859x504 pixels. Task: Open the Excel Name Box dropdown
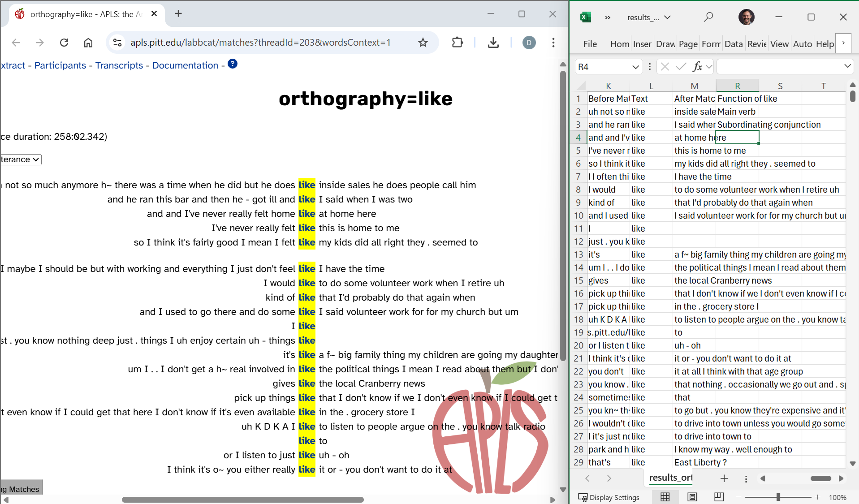click(635, 67)
